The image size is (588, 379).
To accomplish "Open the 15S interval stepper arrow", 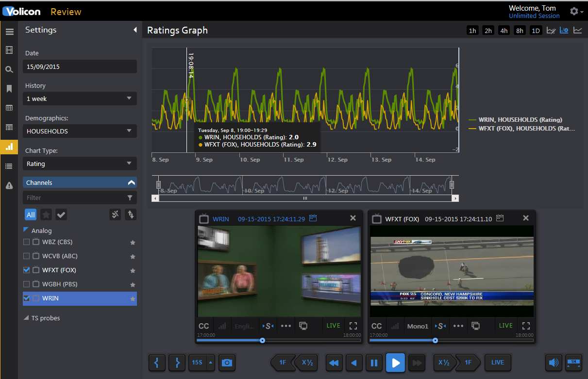I will pos(210,363).
